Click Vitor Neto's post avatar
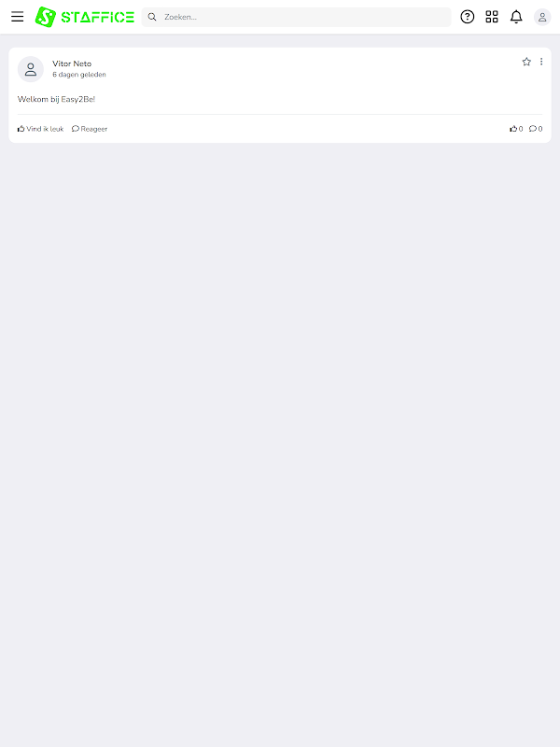The width and height of the screenshot is (560, 747). [x=31, y=69]
